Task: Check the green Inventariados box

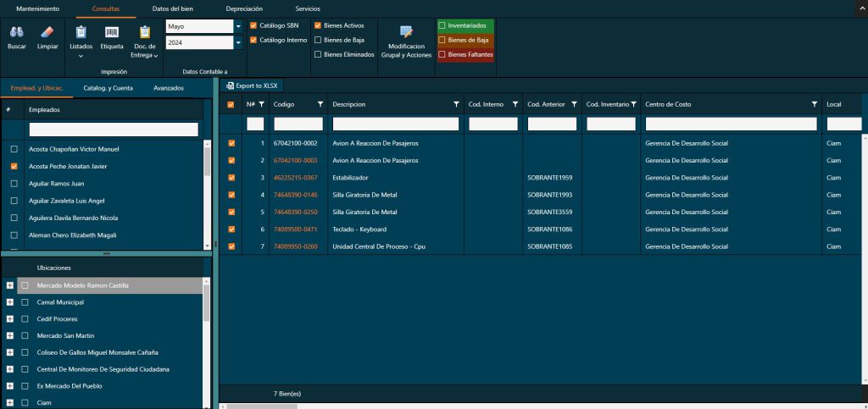Action: tap(442, 25)
